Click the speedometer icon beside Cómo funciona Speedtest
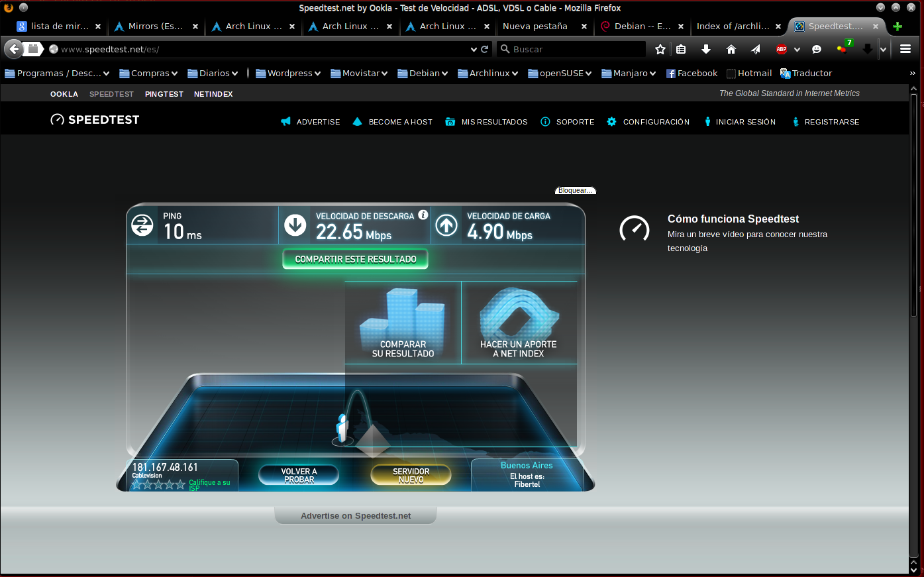 pyautogui.click(x=635, y=229)
